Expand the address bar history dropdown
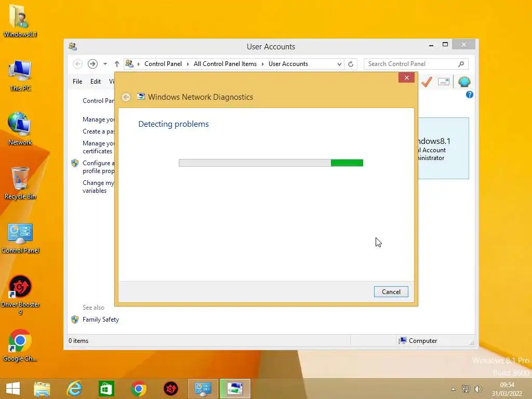The width and height of the screenshot is (532, 399). (339, 64)
